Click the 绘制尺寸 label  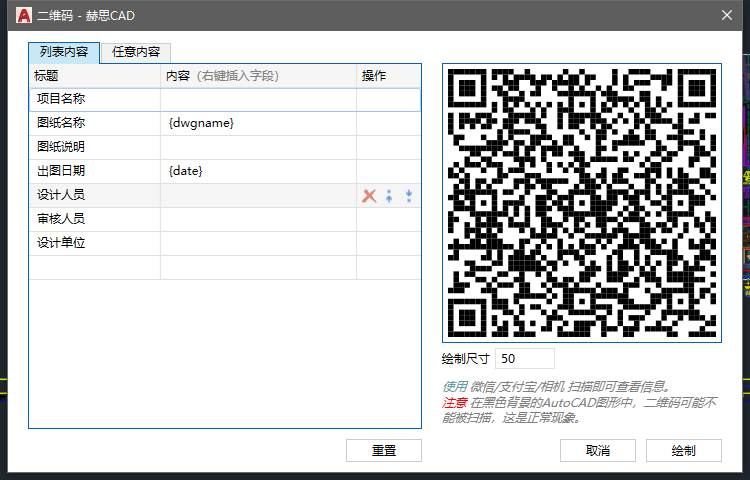click(x=466, y=359)
